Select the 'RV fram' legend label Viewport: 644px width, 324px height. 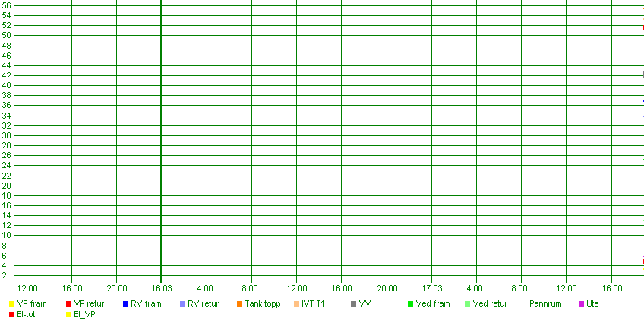tap(147, 304)
